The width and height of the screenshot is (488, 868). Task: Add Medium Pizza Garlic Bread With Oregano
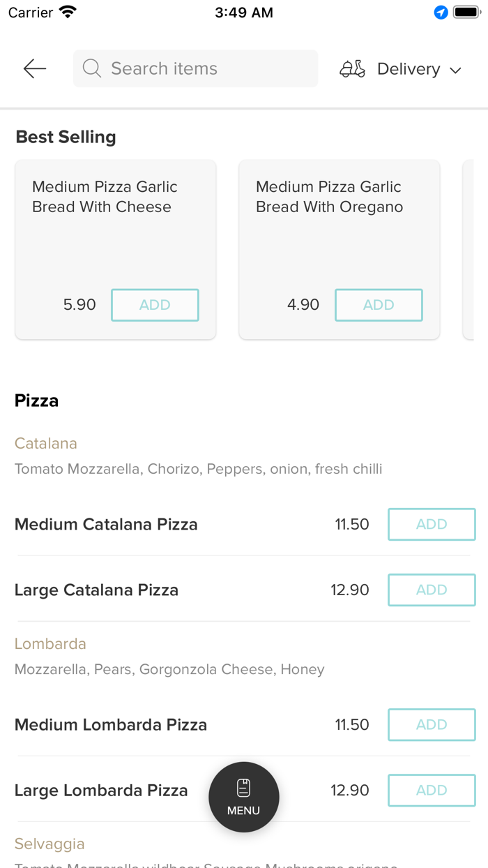(379, 305)
